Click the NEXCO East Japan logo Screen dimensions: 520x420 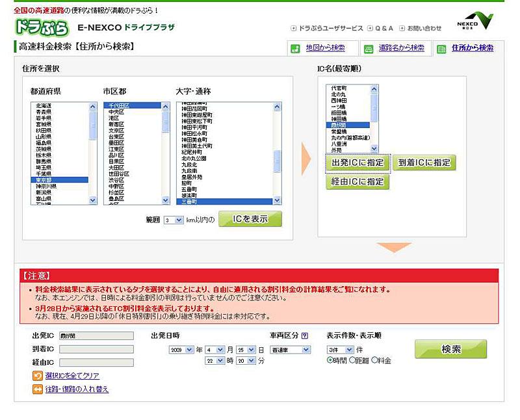pos(480,20)
